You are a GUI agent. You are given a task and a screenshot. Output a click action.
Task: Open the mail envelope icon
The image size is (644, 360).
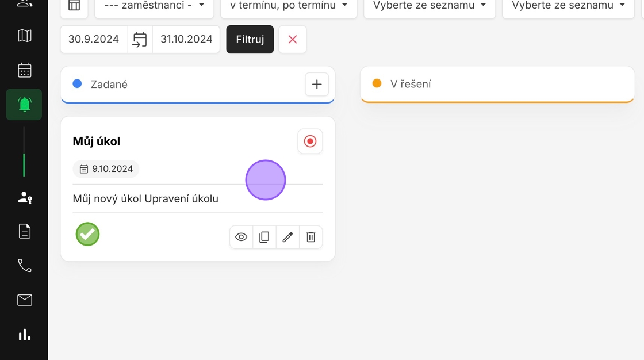pyautogui.click(x=25, y=300)
